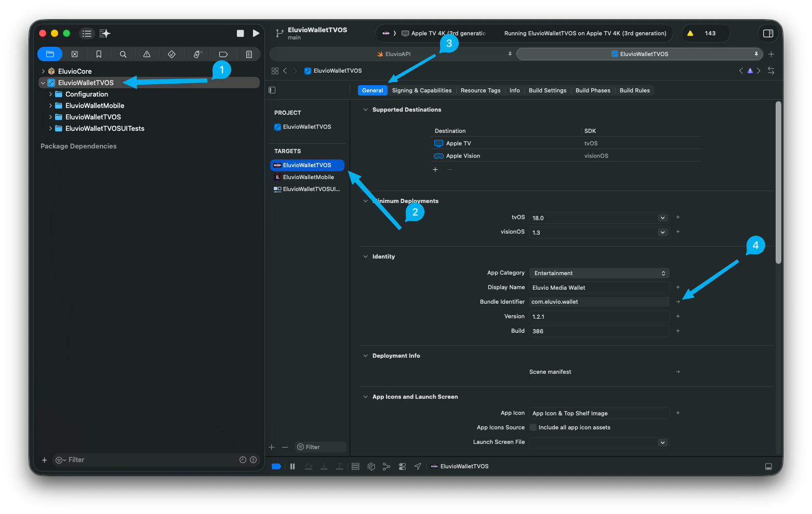
Task: Collapse the Deployment Info section
Action: tap(365, 356)
